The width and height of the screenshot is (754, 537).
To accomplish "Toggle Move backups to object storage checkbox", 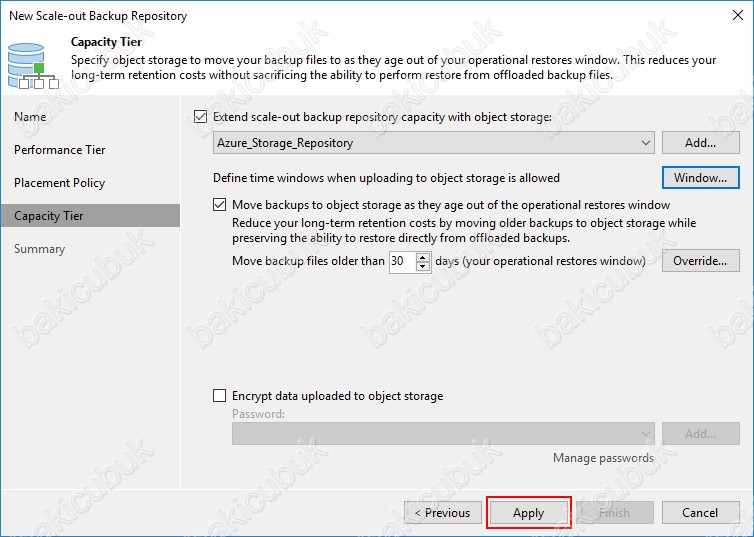I will tap(219, 205).
